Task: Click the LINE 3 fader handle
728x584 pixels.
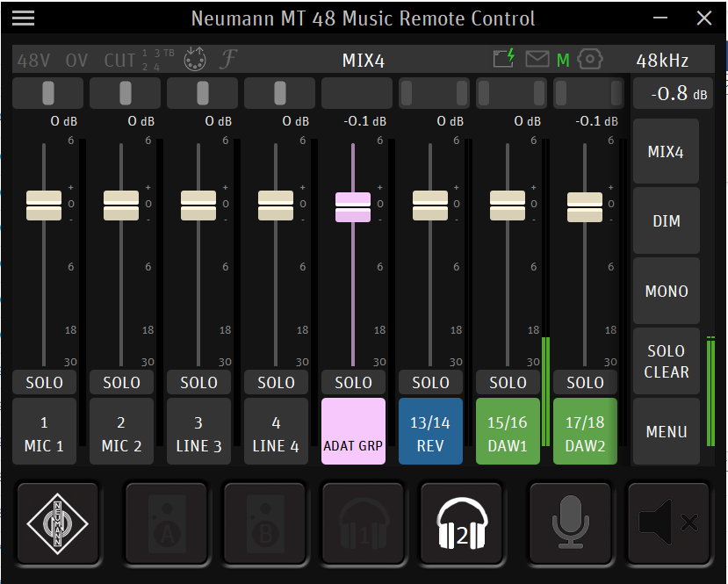Action: click(x=198, y=205)
